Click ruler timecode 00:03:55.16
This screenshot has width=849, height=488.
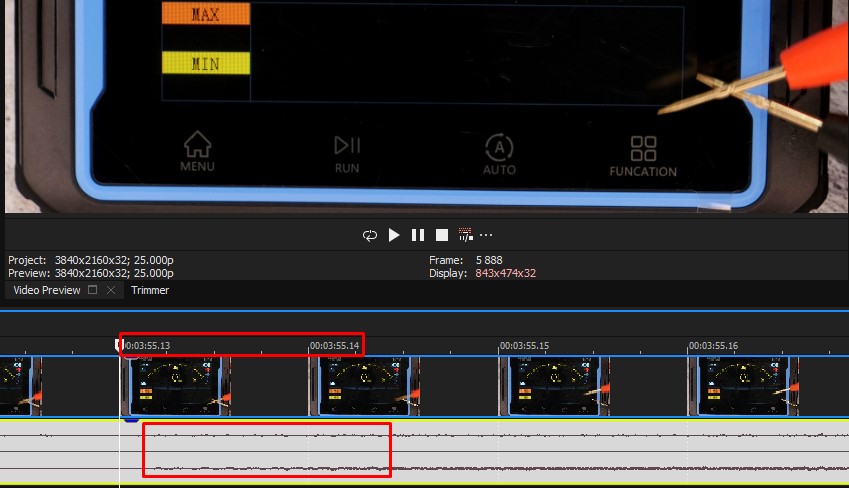point(713,346)
